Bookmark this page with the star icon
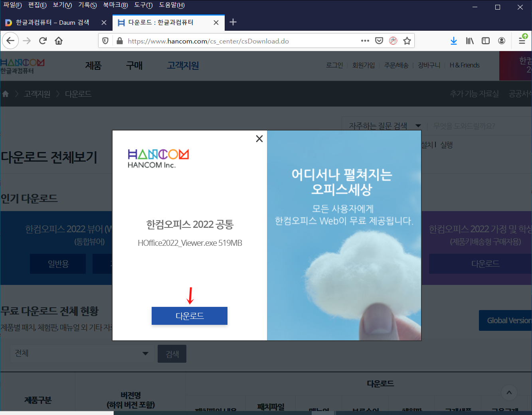This screenshot has width=532, height=415. click(x=407, y=41)
